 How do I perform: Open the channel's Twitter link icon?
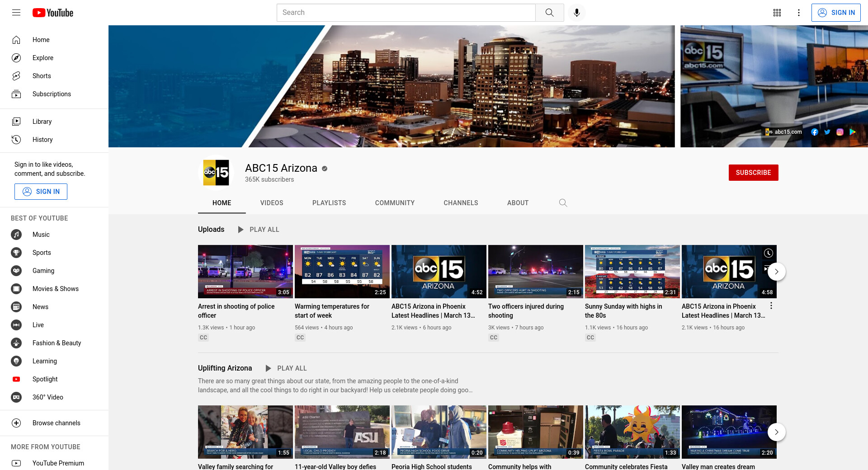[827, 132]
